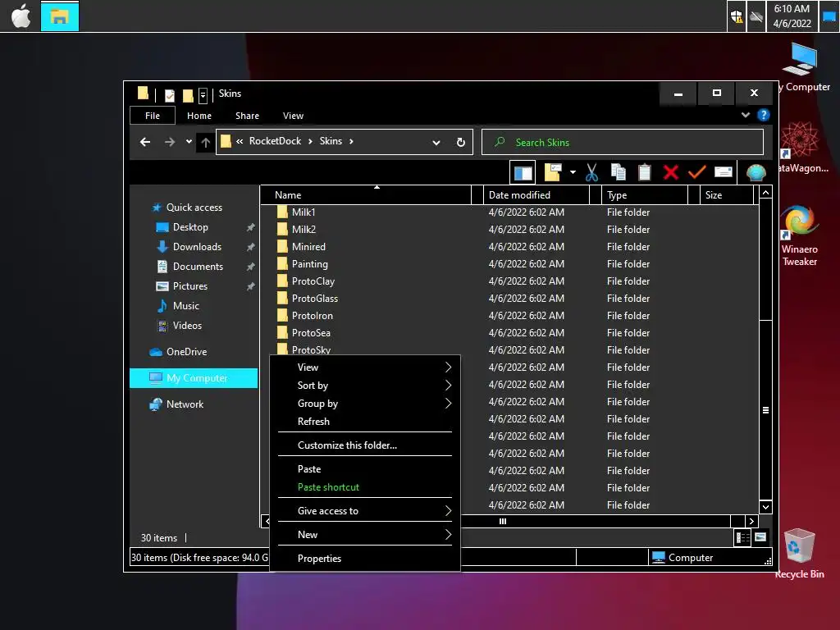Screen dimensions: 840x630
Task: Open Group by submenu in context menu
Action: tap(365, 404)
